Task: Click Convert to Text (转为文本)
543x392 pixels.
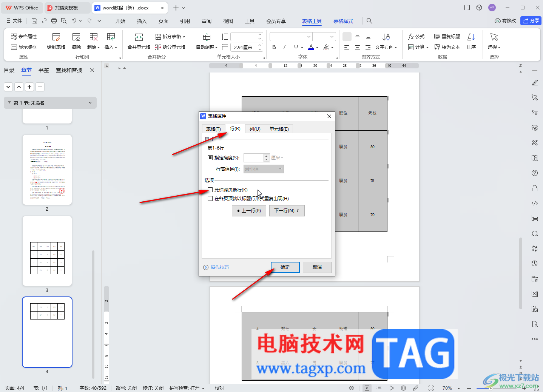Action: (x=447, y=47)
